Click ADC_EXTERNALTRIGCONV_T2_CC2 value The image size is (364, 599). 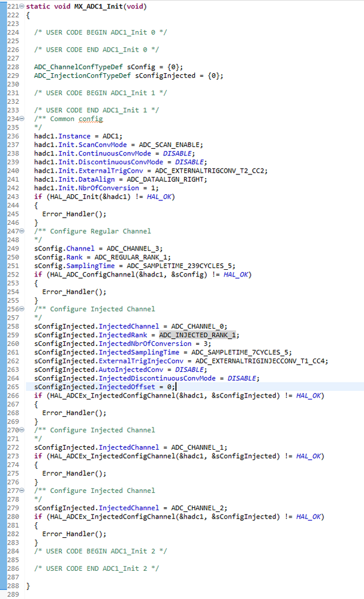coord(209,171)
